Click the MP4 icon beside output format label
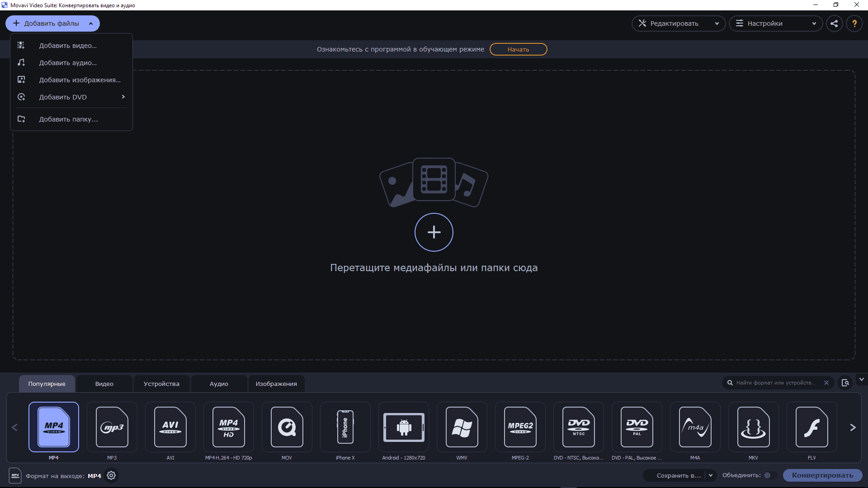868x488 pixels. click(x=15, y=475)
